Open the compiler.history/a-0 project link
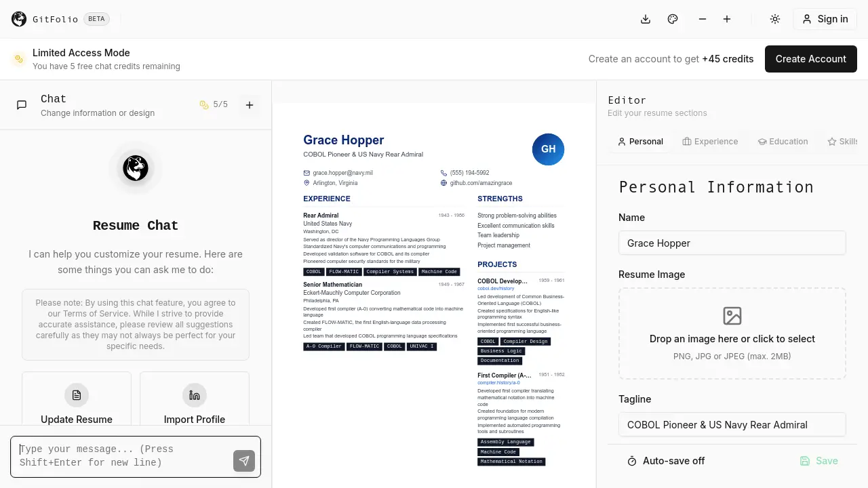 point(498,383)
